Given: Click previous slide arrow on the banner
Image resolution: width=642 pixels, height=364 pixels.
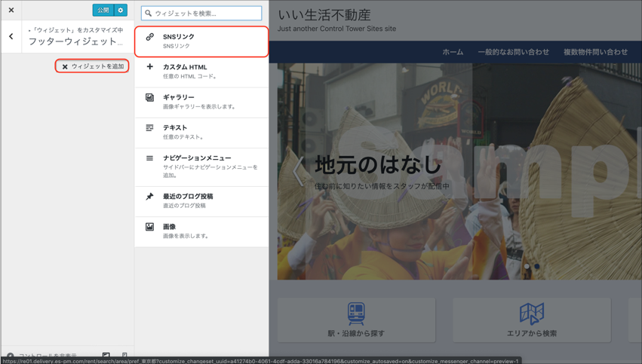Looking at the screenshot, I should (298, 171).
